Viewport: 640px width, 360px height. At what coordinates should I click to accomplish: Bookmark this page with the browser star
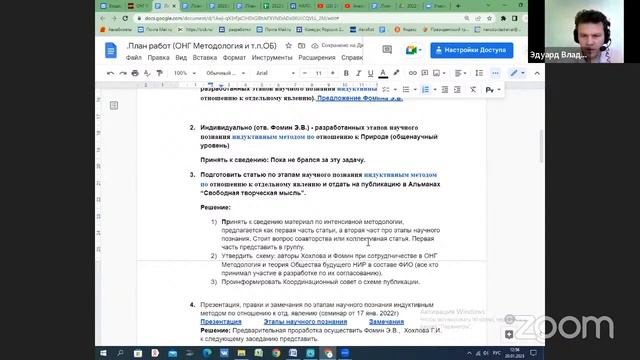click(x=489, y=18)
